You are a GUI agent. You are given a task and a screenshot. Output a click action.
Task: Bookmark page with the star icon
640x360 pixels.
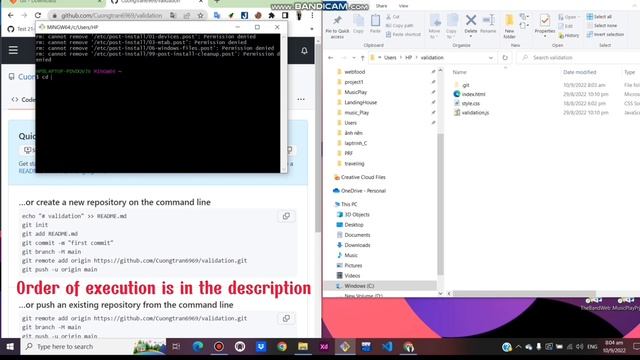pos(200,16)
